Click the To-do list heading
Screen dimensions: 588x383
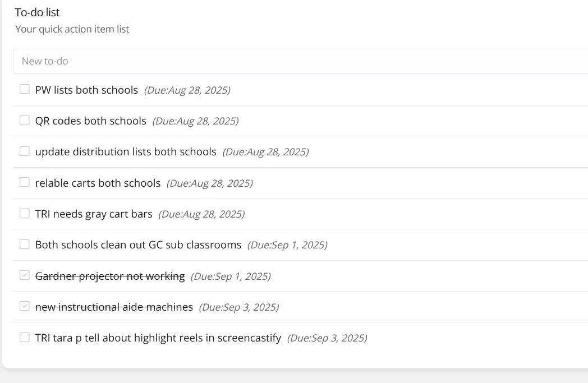pos(37,12)
